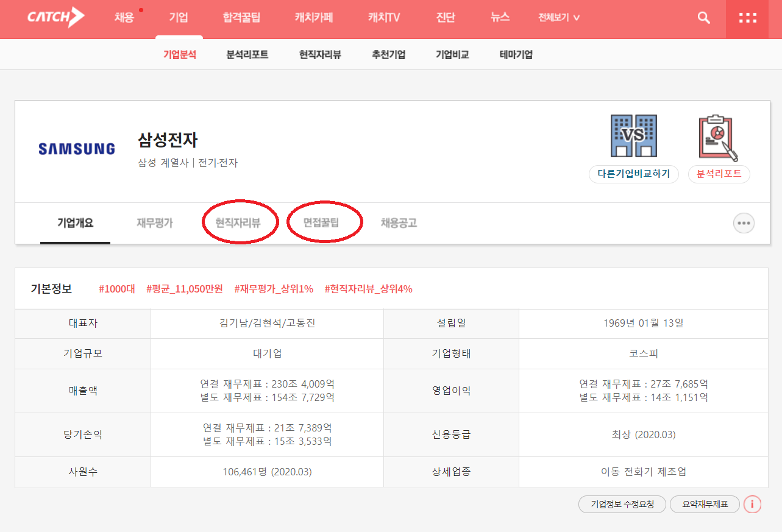The width and height of the screenshot is (782, 532).
Task: Click the 다른기업비교하기 button
Action: (634, 174)
